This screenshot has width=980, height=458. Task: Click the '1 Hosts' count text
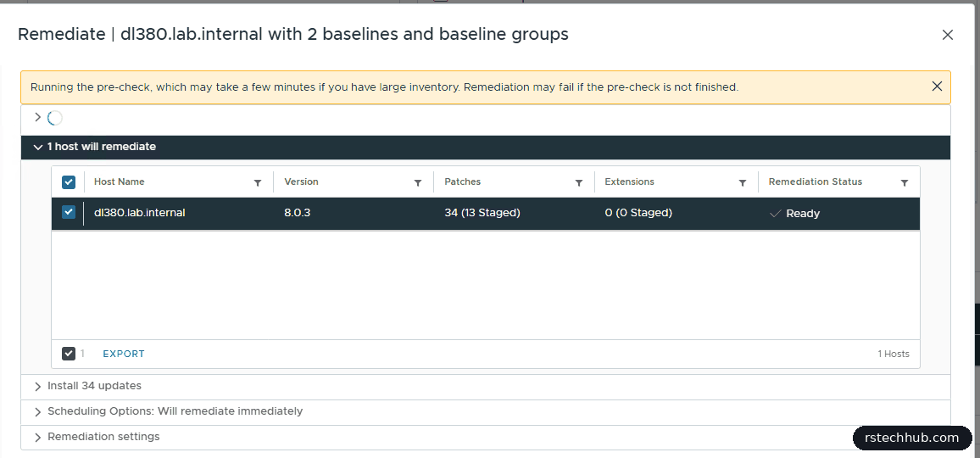tap(894, 355)
